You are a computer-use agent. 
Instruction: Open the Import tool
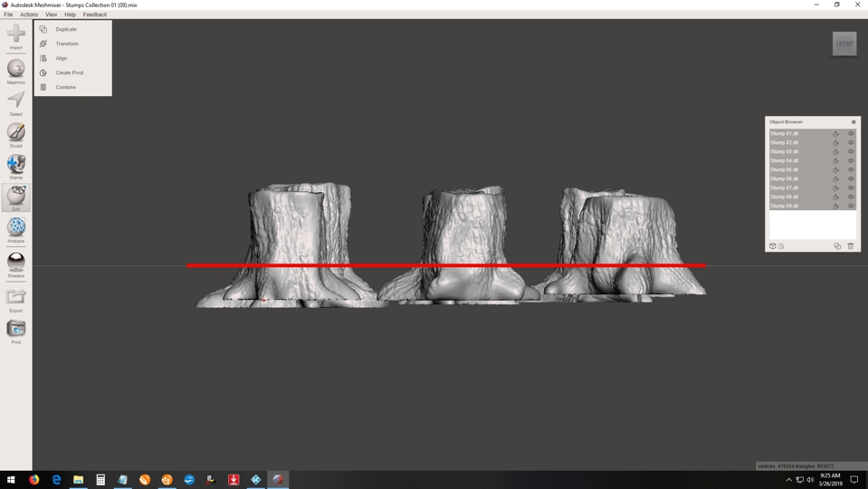click(16, 36)
